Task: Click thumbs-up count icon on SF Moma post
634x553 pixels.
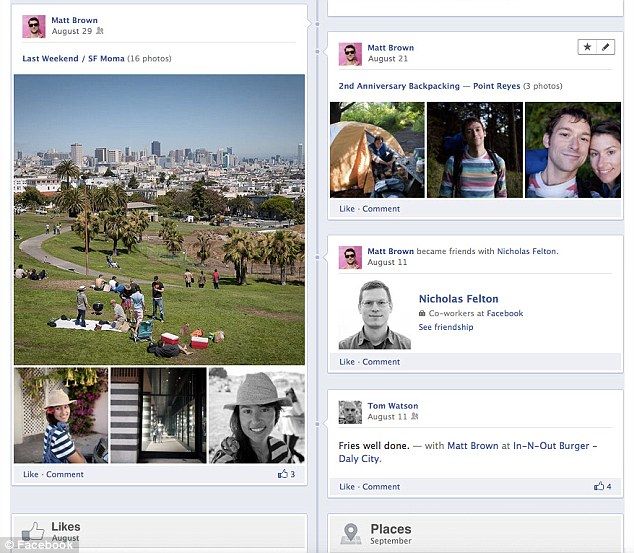Action: tap(282, 474)
